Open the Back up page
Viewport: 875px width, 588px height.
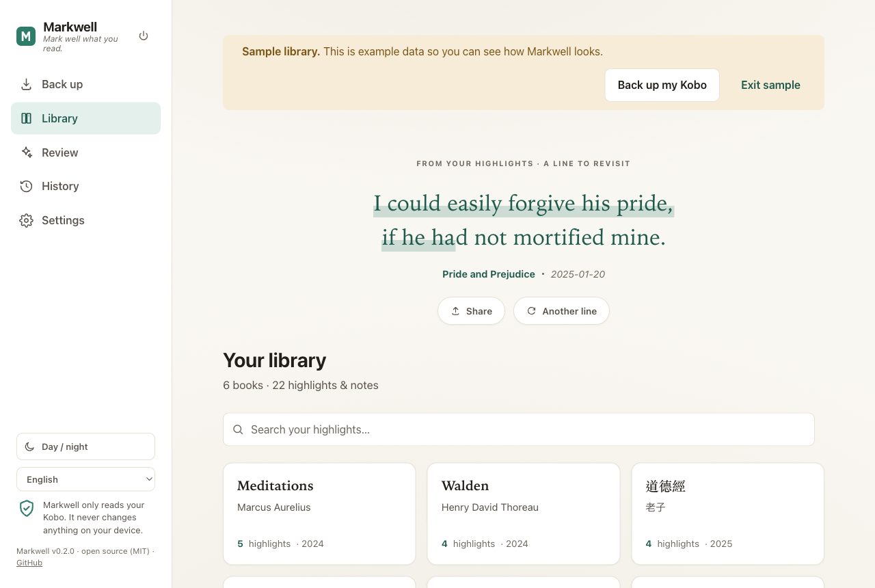click(85, 84)
